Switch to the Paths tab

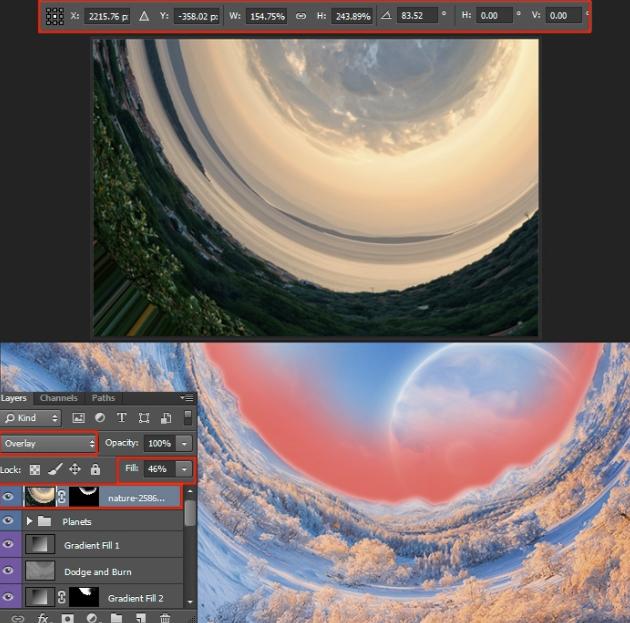pos(103,398)
